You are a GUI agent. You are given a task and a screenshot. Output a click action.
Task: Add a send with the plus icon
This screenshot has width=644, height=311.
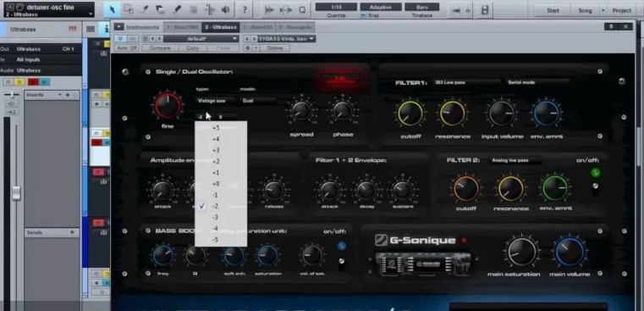click(72, 232)
